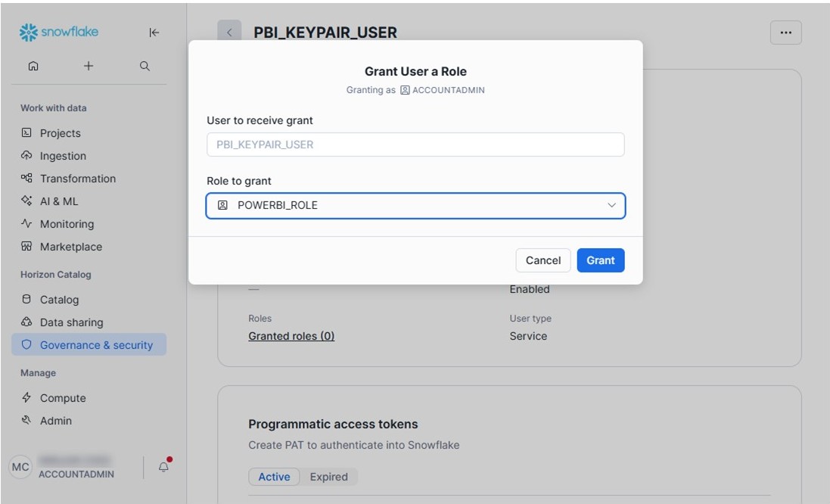The width and height of the screenshot is (830, 504).
Task: Open Projects in the sidebar
Action: coord(60,133)
